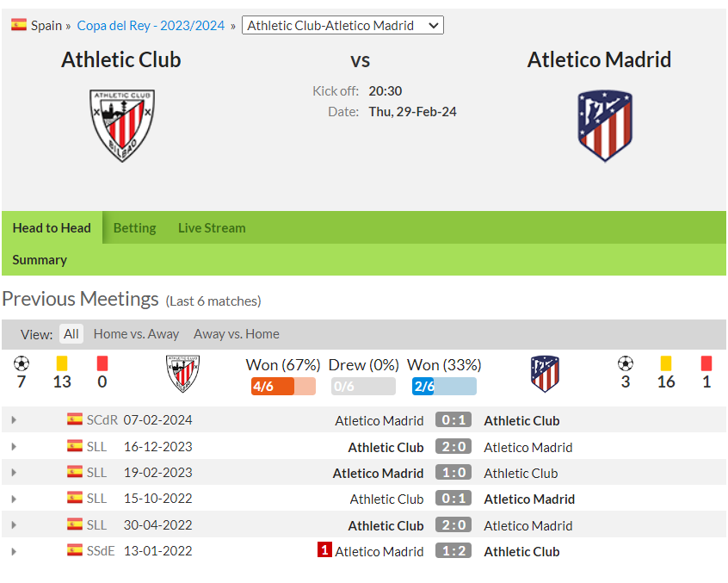Switch view to Away vs. Home
Image resolution: width=728 pixels, height=583 pixels.
click(237, 334)
